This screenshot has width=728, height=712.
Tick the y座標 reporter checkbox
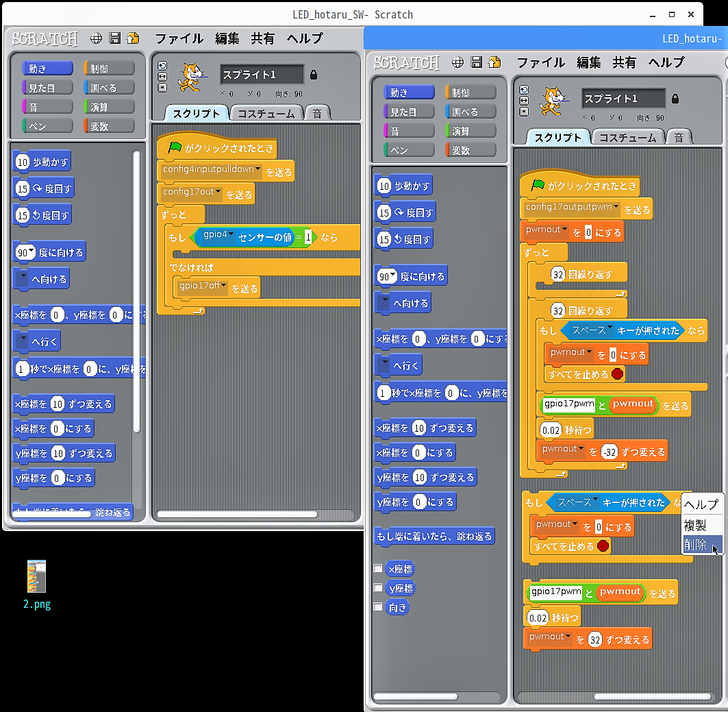(378, 587)
